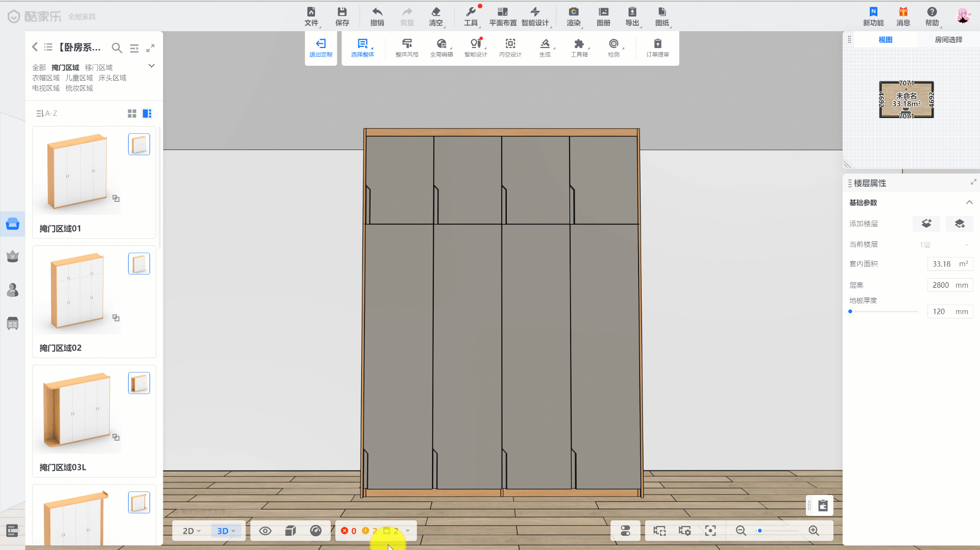Collapse the 基础参数 section
Viewport: 980px width, 550px height.
click(969, 203)
